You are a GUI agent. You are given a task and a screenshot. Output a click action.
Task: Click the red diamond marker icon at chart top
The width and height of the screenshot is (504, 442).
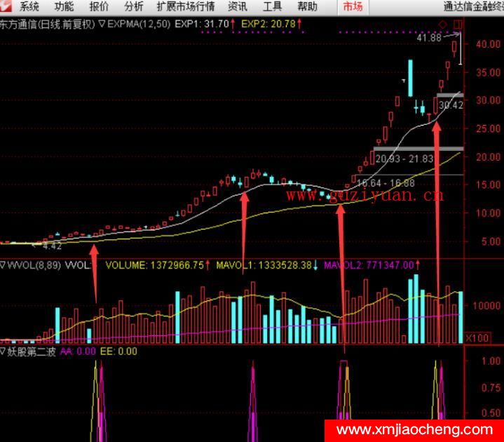pos(443,25)
